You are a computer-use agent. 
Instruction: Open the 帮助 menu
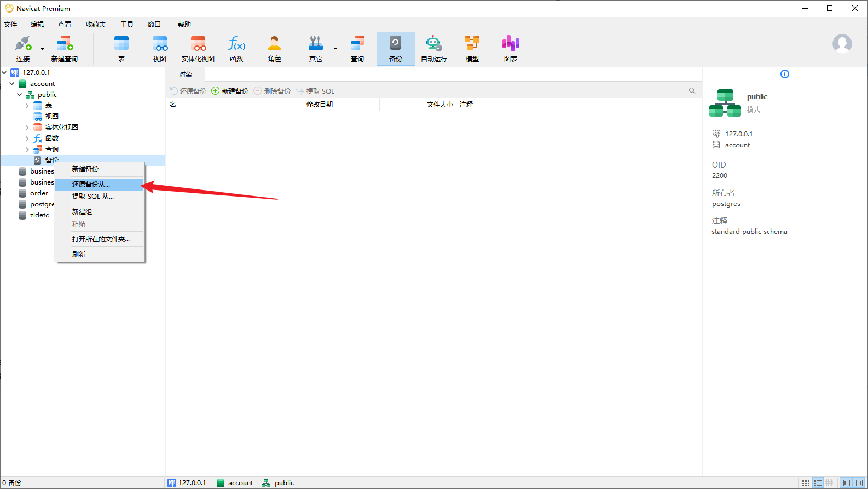coord(184,25)
